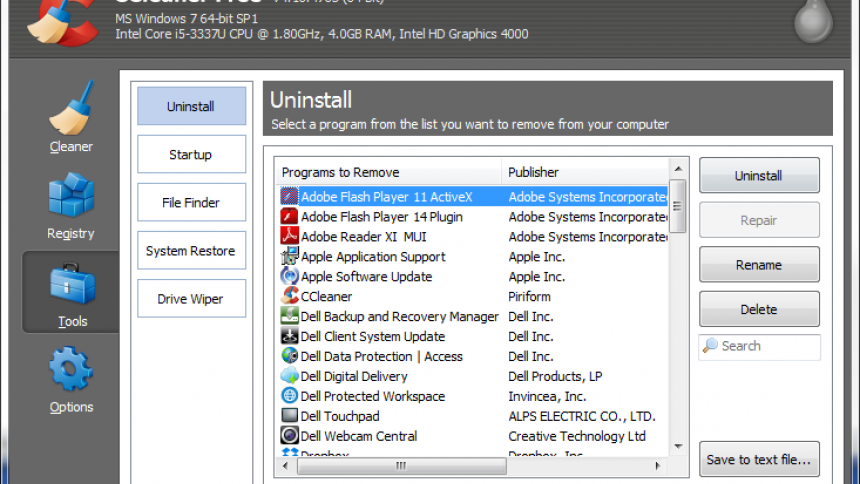Viewport: 860px width, 484px height.
Task: Sort by the Programs to Remove column header
Action: click(388, 172)
